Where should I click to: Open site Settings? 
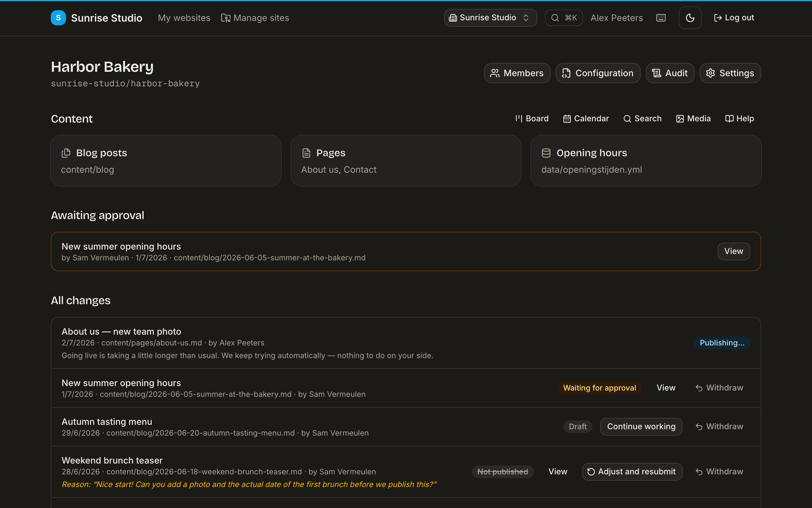[730, 73]
